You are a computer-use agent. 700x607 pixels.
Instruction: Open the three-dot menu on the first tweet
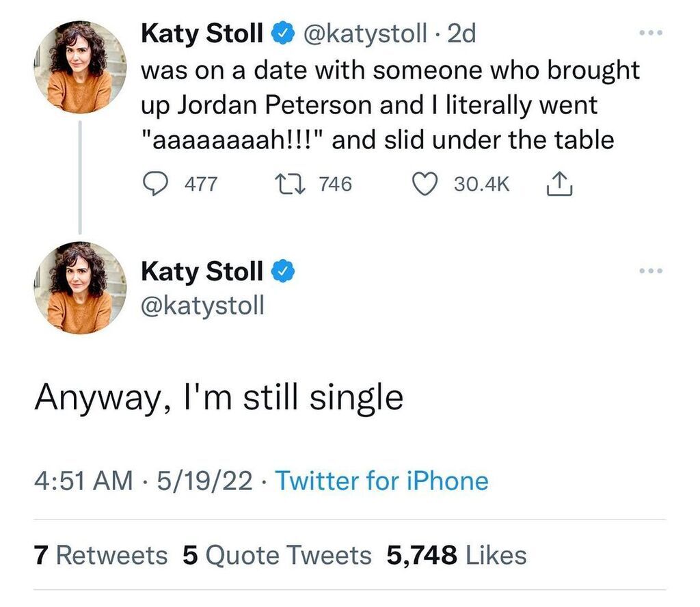click(x=651, y=33)
